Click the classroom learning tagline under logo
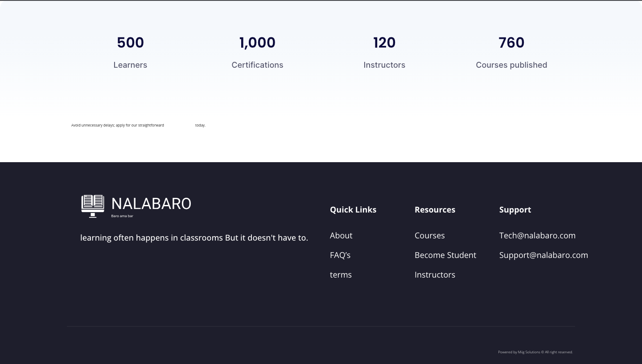The width and height of the screenshot is (642, 364). (194, 237)
